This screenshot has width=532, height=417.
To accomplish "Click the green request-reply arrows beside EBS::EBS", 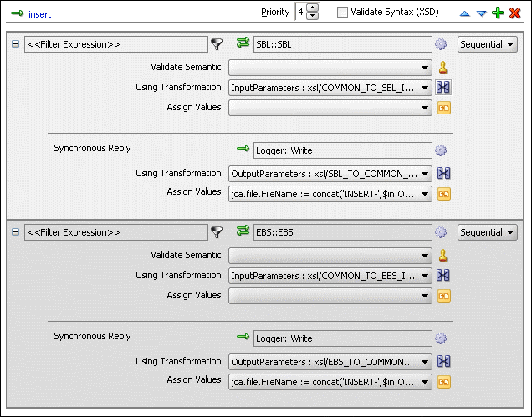I will coord(243,231).
